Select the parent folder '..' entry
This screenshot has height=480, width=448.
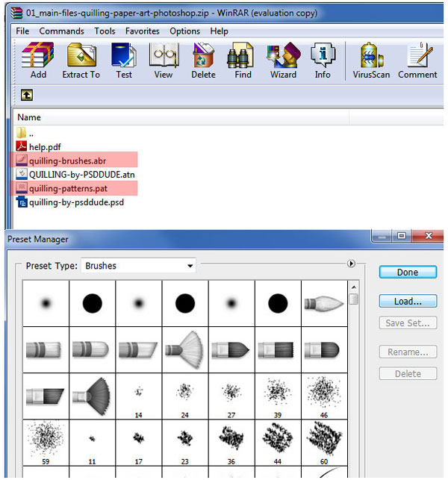pyautogui.click(x=25, y=133)
